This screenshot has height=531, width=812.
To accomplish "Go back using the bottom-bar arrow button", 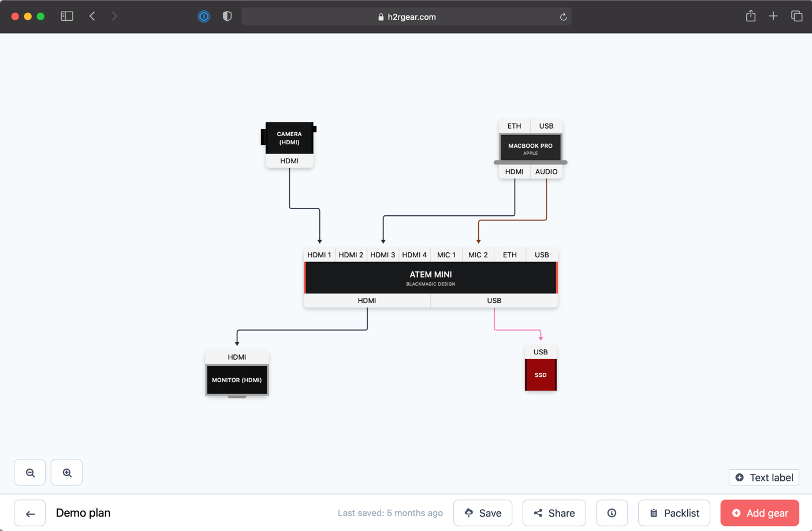I will click(30, 513).
